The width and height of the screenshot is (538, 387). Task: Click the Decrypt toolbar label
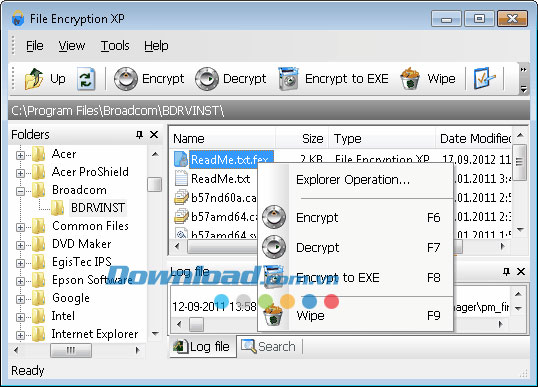(x=244, y=79)
